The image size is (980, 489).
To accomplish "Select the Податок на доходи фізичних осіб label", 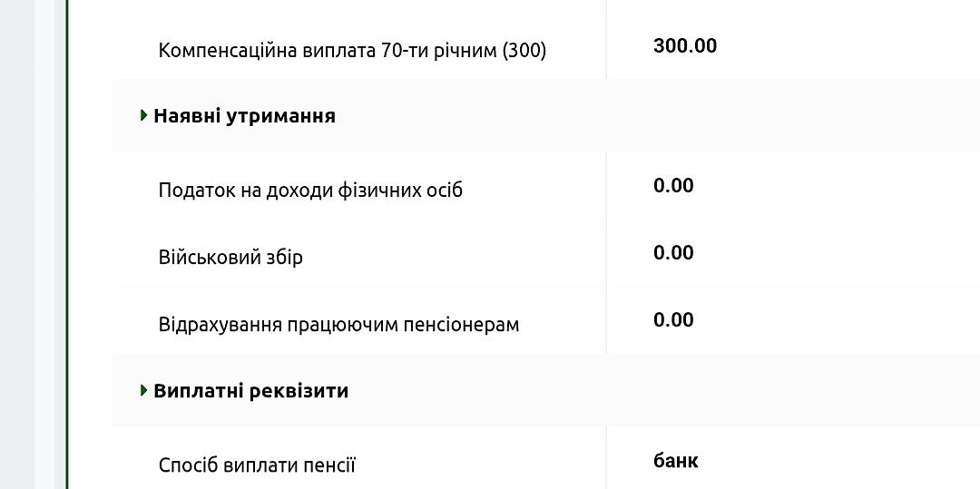I will tap(310, 191).
